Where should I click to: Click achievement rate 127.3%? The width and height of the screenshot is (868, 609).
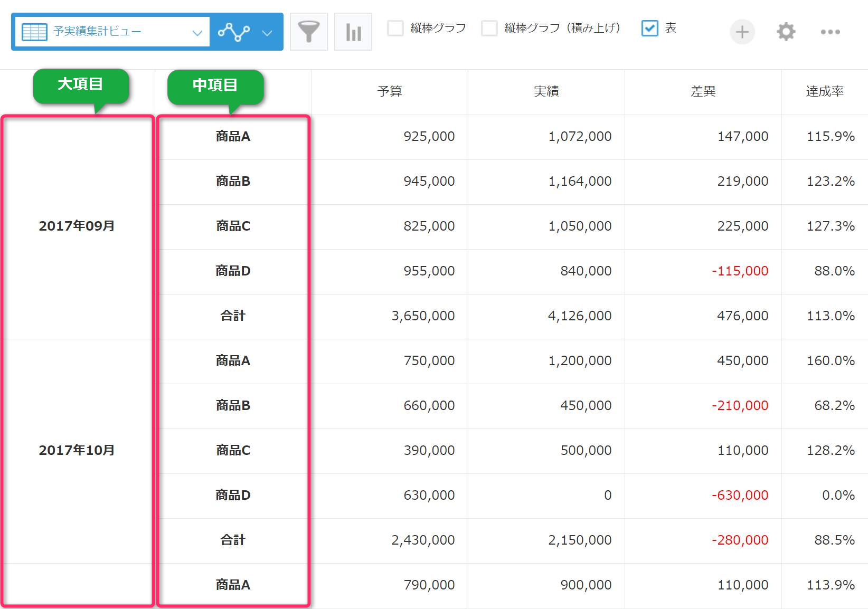point(831,226)
